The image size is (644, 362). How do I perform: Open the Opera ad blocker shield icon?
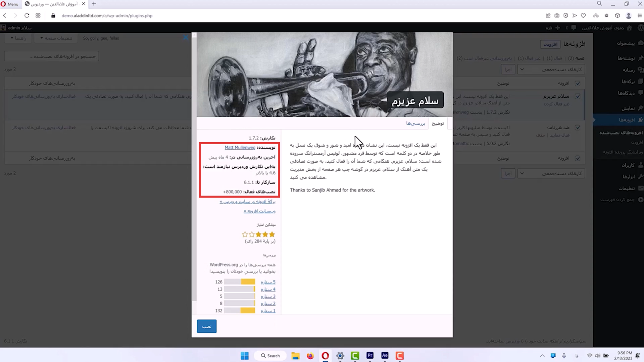pos(566,16)
